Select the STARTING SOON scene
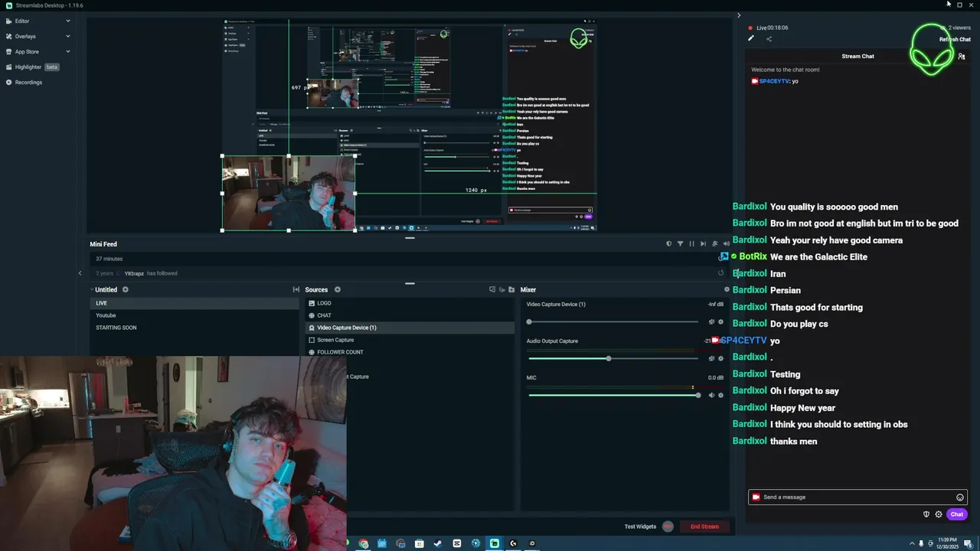The width and height of the screenshot is (980, 551). (194, 328)
